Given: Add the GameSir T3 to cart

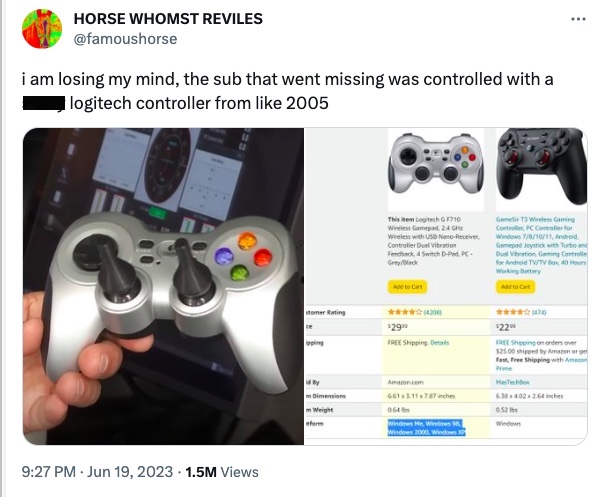Looking at the screenshot, I should pyautogui.click(x=515, y=287).
